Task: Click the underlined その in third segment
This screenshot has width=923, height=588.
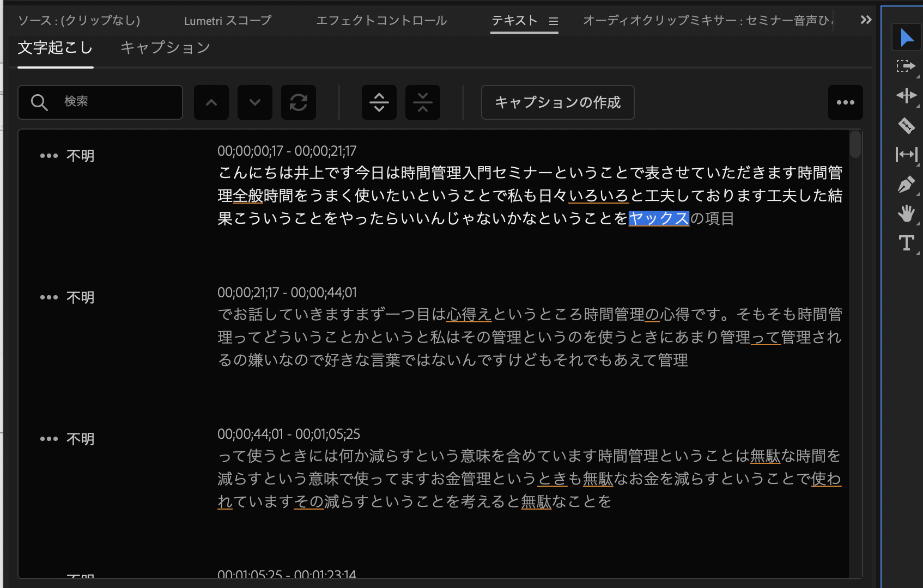Action: click(x=309, y=501)
